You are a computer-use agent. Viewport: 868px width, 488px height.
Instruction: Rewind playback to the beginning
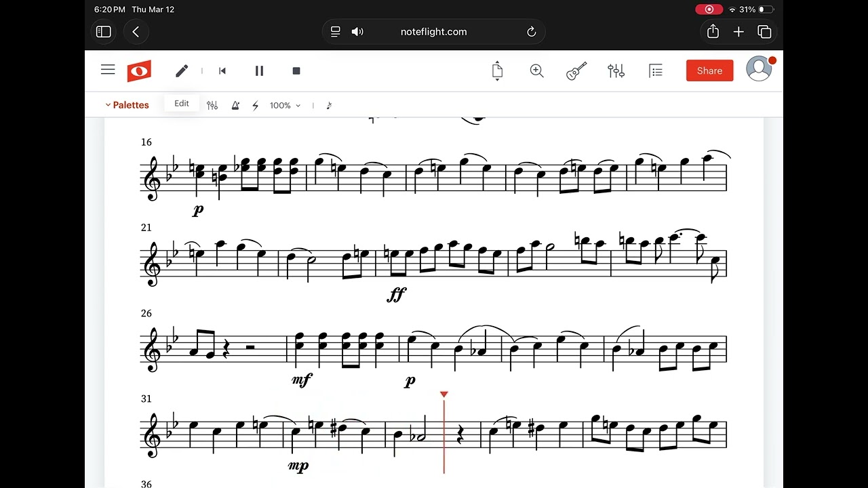[222, 70]
